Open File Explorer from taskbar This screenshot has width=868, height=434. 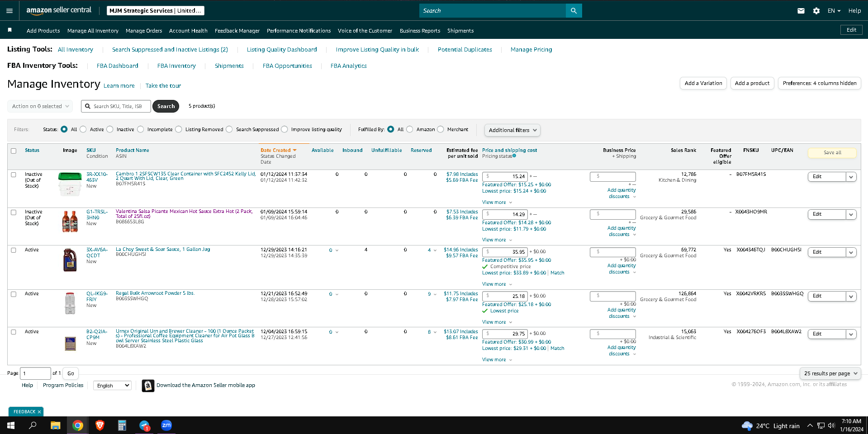pyautogui.click(x=55, y=425)
